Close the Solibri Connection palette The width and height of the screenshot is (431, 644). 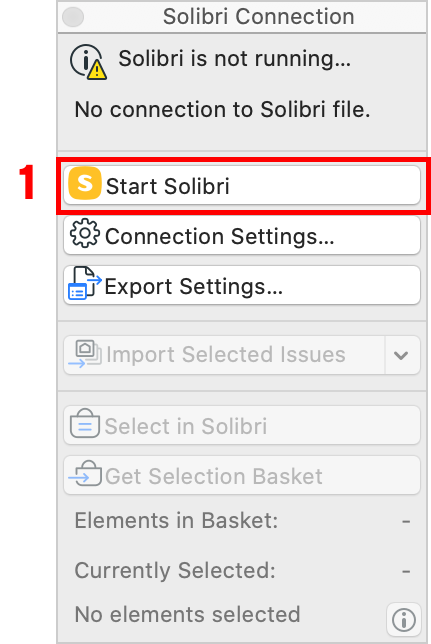pos(73,17)
